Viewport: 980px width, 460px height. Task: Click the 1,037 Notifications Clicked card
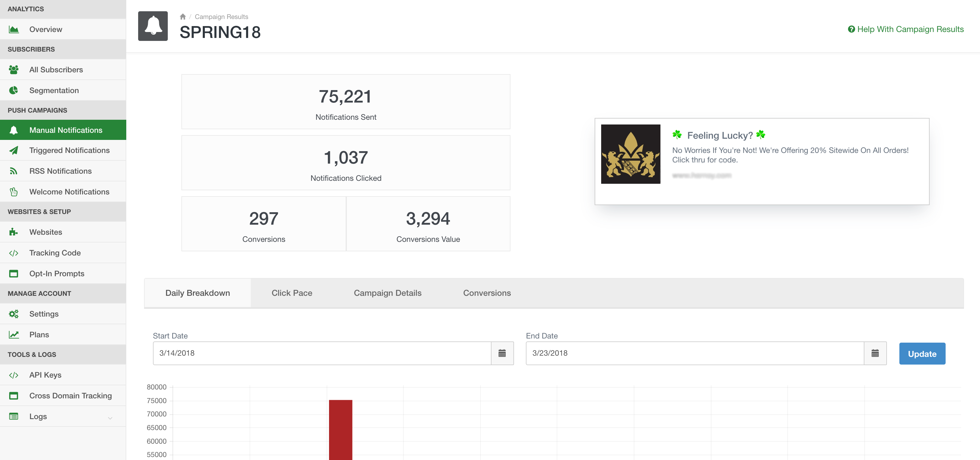[x=346, y=163]
